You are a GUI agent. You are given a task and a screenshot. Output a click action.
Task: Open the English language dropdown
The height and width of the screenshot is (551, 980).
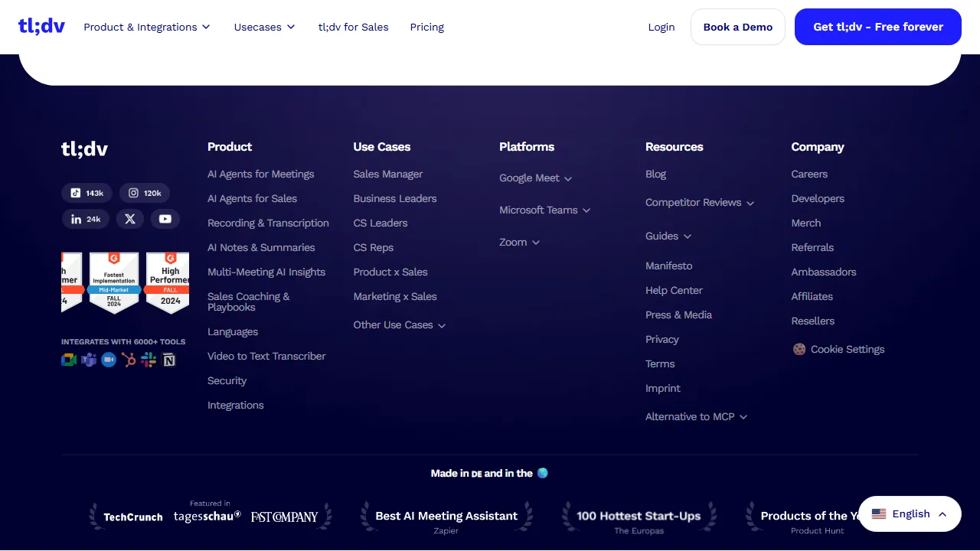coord(910,514)
